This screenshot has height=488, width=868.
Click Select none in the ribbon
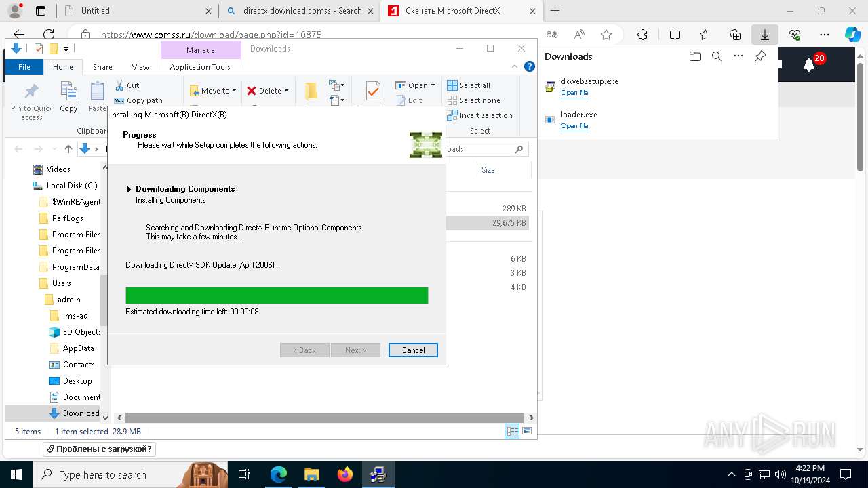(473, 100)
